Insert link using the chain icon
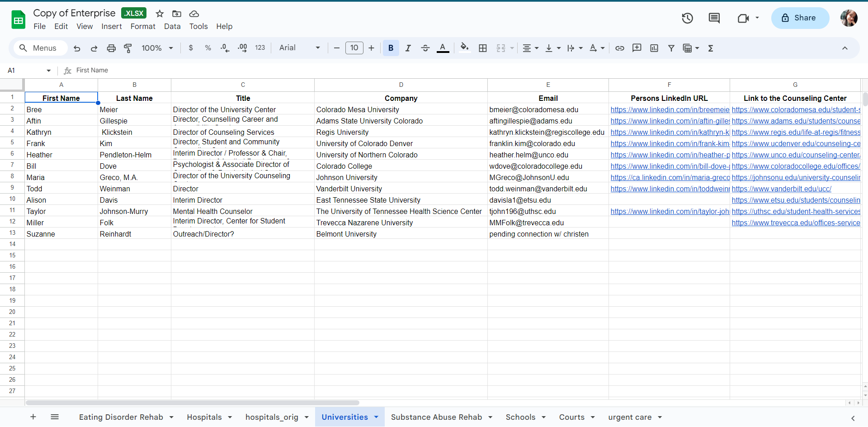 point(620,48)
